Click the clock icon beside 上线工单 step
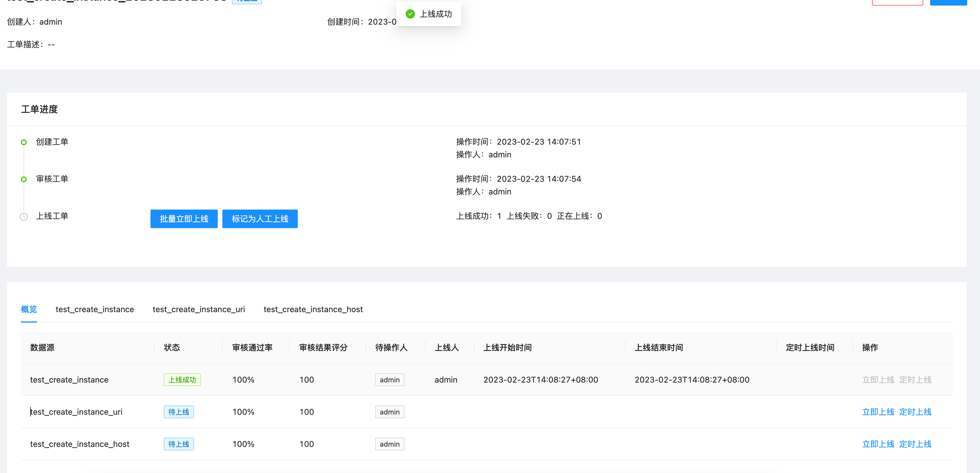 23,217
